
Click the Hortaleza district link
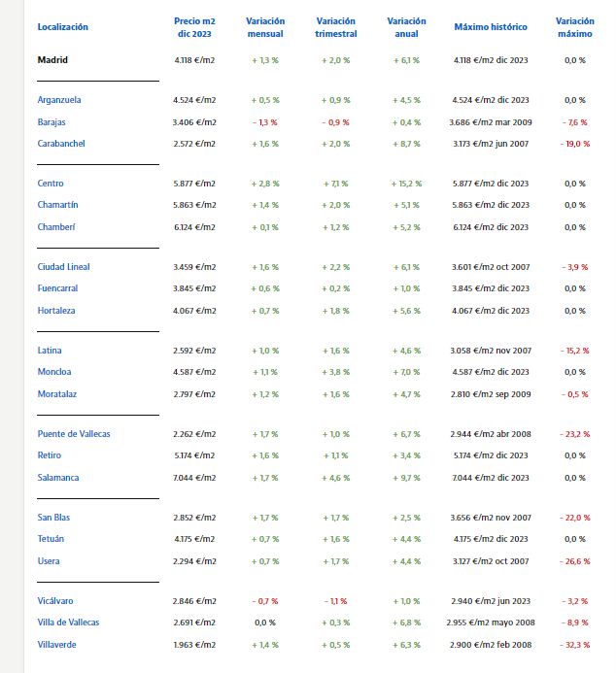(x=56, y=311)
